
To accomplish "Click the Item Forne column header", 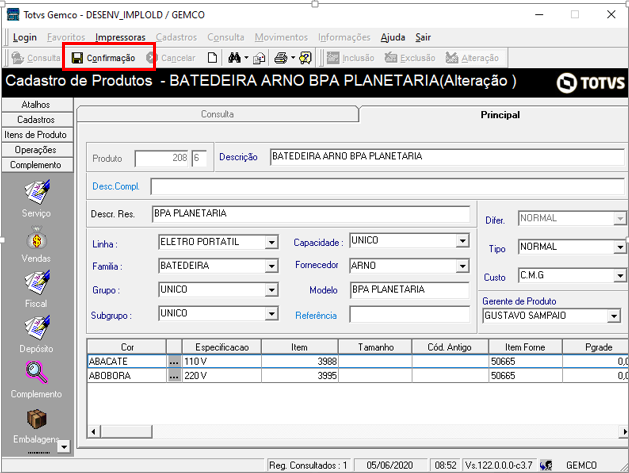I will coord(525,347).
